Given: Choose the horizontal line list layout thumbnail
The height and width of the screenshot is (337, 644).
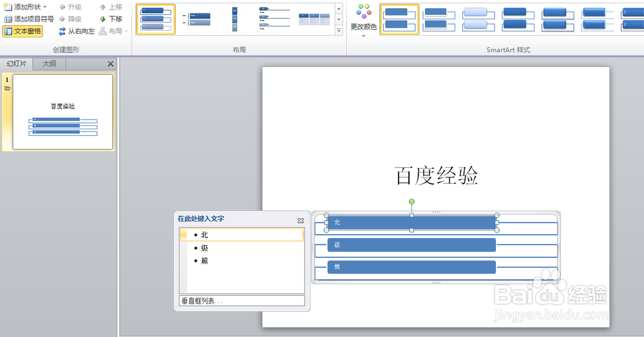Looking at the screenshot, I should coord(274,19).
